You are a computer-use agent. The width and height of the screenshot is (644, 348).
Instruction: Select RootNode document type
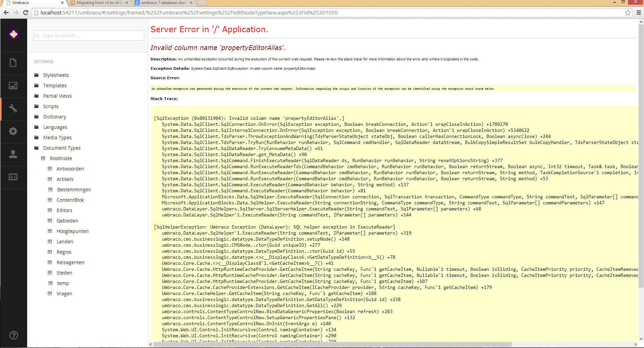point(61,158)
